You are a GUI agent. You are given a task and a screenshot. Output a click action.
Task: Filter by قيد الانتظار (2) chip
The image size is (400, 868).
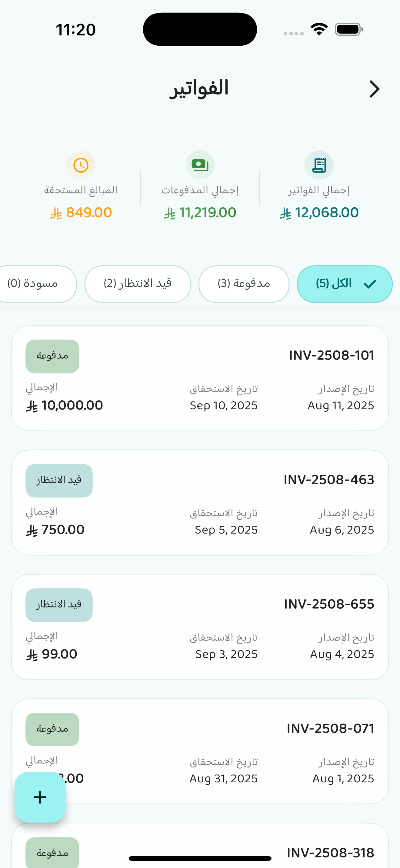(x=138, y=284)
